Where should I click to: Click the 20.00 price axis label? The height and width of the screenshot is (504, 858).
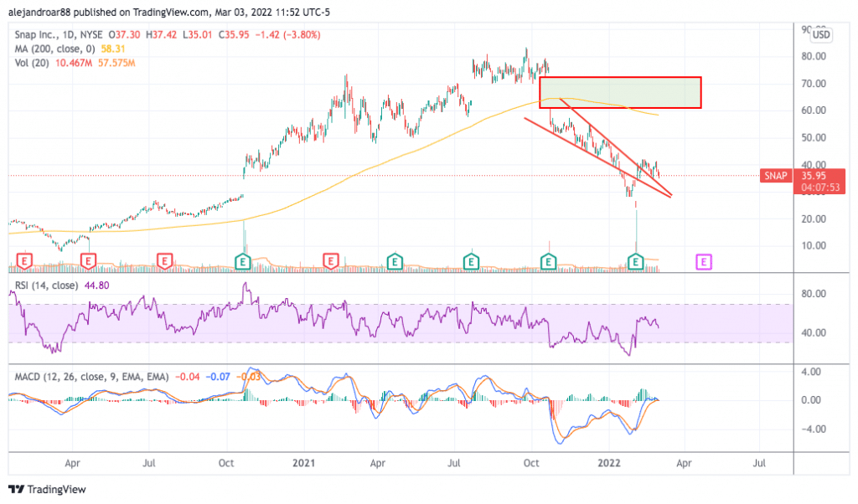(814, 219)
